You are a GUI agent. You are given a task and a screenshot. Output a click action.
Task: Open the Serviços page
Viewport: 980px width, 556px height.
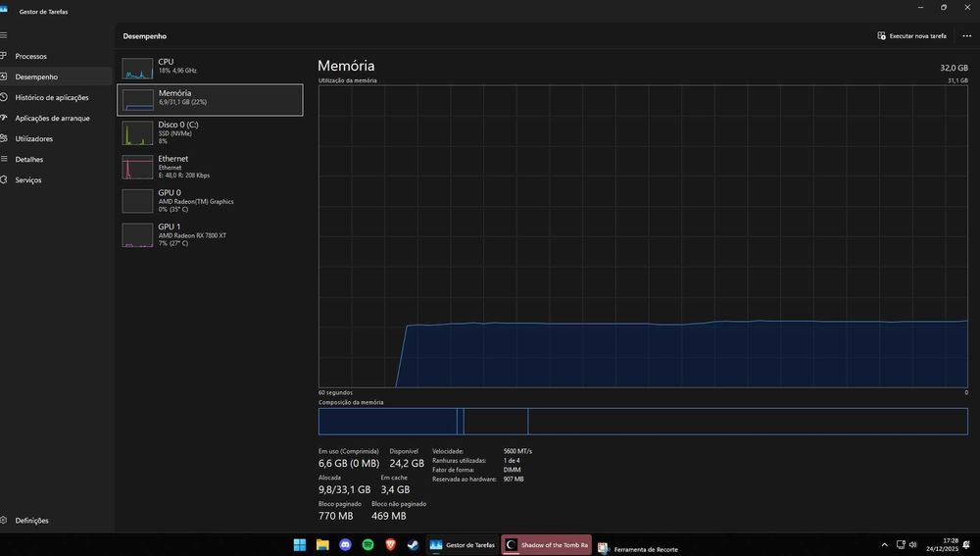[x=56, y=180]
